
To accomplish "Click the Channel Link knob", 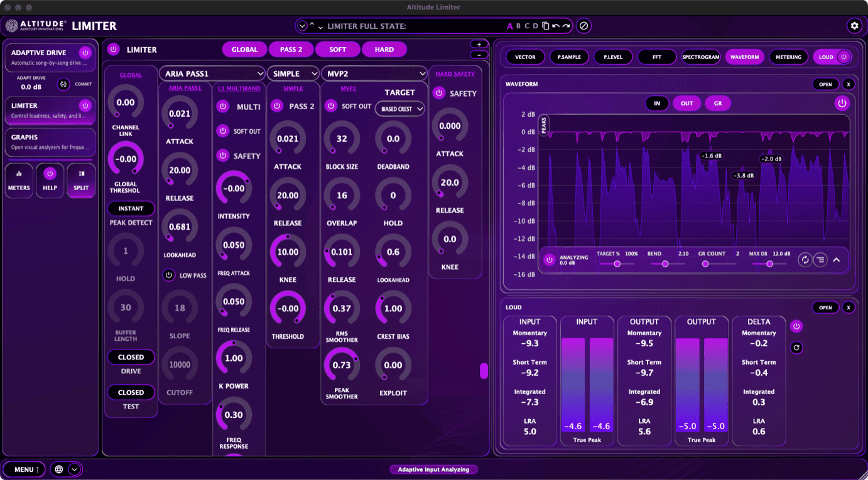I will 126,102.
